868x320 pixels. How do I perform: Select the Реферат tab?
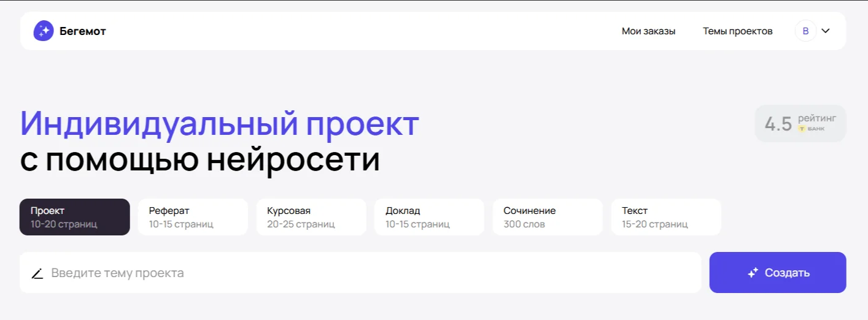(193, 217)
